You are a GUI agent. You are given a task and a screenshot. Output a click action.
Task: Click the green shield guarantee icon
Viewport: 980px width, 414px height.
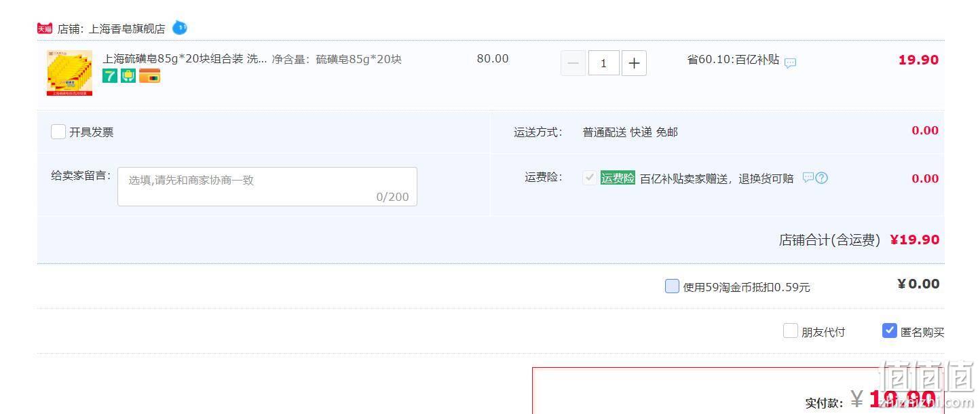pos(128,76)
